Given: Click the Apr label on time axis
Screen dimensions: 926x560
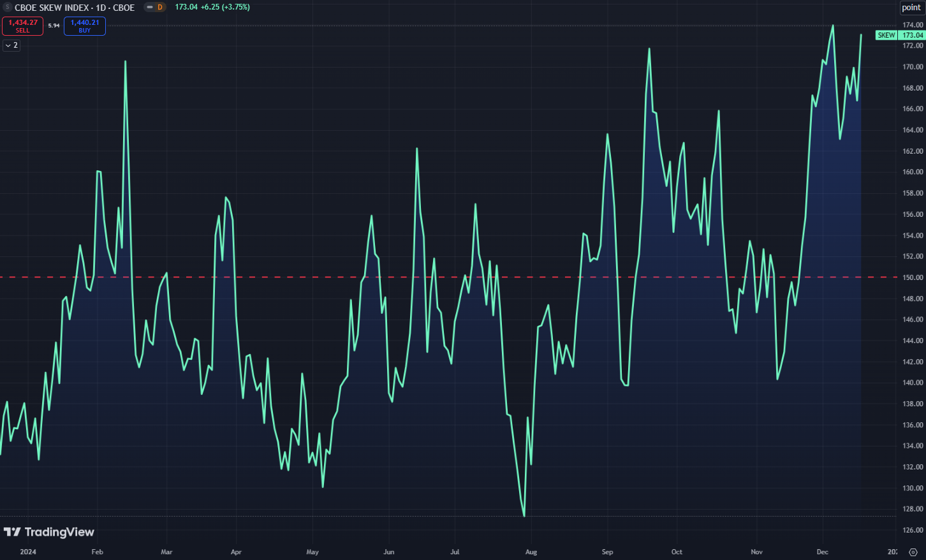Looking at the screenshot, I should coord(236,552).
